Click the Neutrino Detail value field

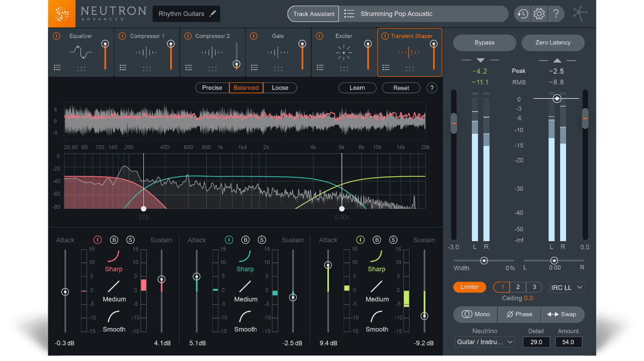click(536, 342)
